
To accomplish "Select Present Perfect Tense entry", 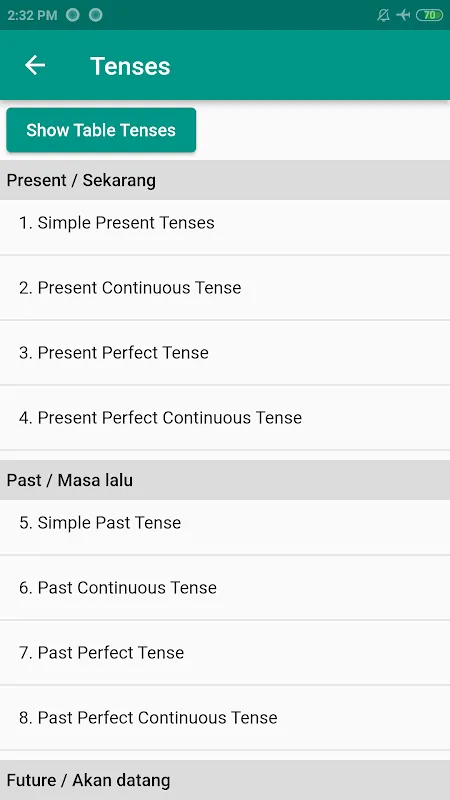I will click(225, 353).
